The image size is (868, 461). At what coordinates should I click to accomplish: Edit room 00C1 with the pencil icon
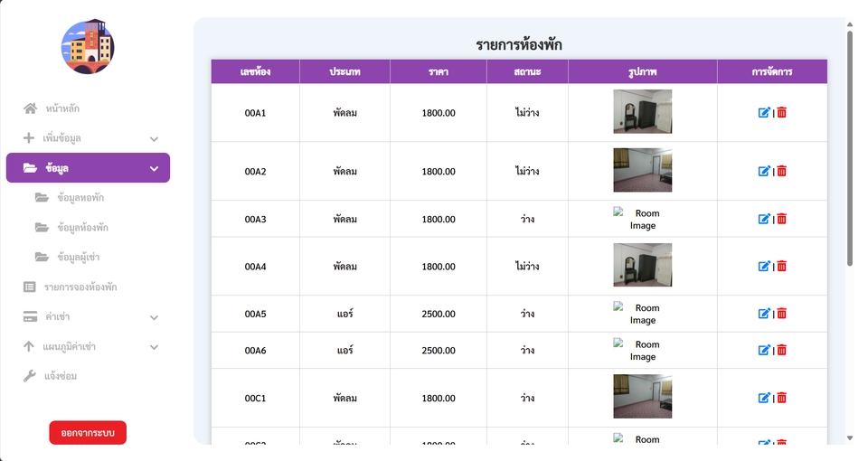(x=764, y=398)
